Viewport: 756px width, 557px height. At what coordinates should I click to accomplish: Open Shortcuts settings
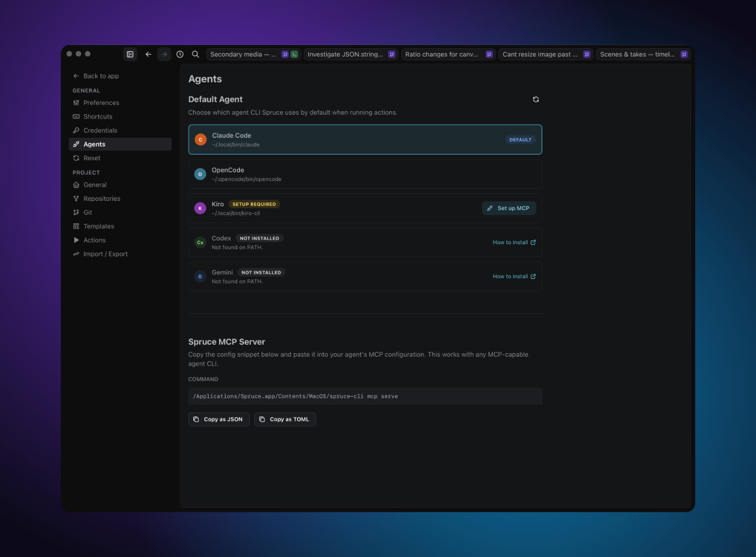120,116
